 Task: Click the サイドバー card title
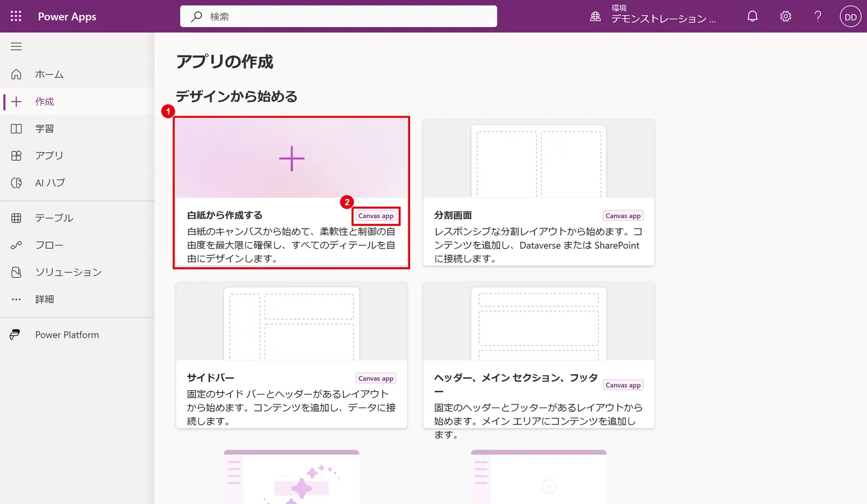point(211,378)
